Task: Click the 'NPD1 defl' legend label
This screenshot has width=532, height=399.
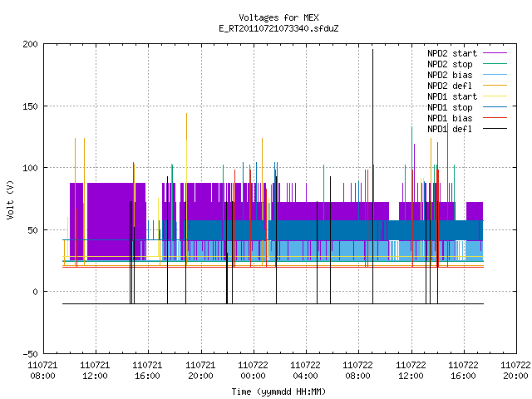Action: point(450,130)
